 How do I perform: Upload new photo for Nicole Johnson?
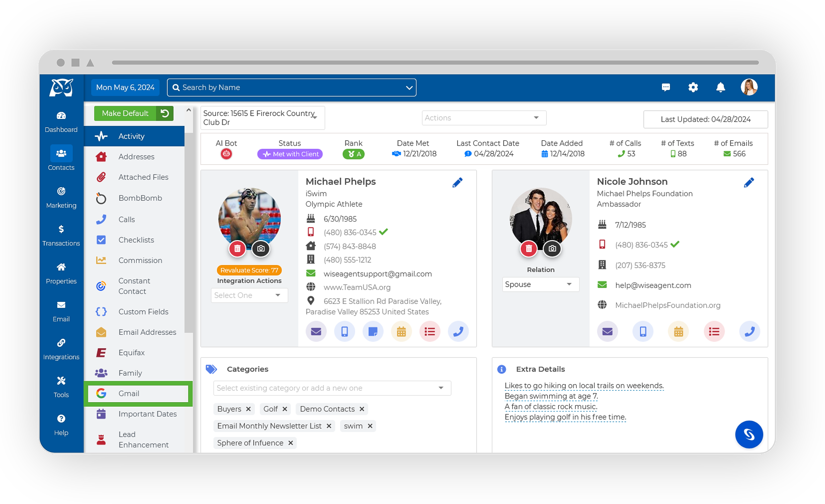552,248
